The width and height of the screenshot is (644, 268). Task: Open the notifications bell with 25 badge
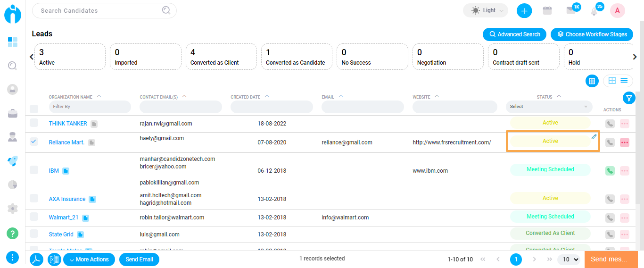point(594,11)
